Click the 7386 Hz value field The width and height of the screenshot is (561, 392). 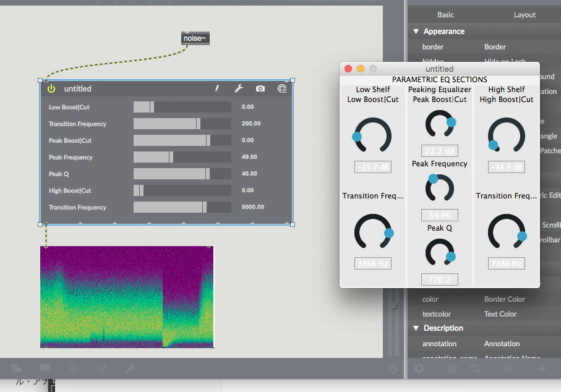point(506,263)
